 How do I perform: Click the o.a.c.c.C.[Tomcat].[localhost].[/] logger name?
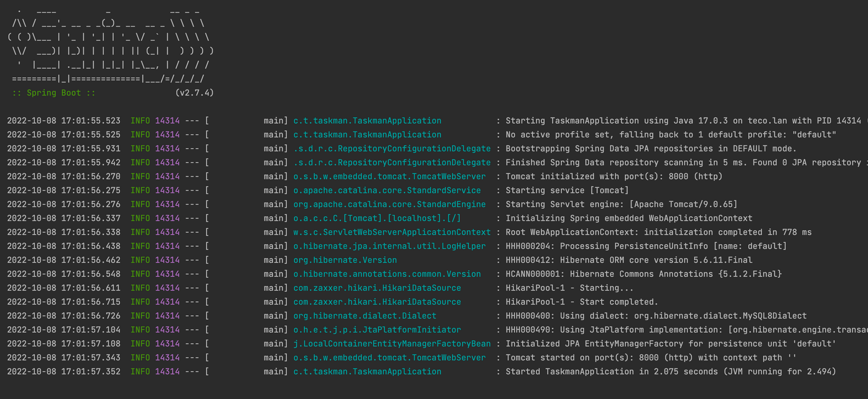[377, 218]
